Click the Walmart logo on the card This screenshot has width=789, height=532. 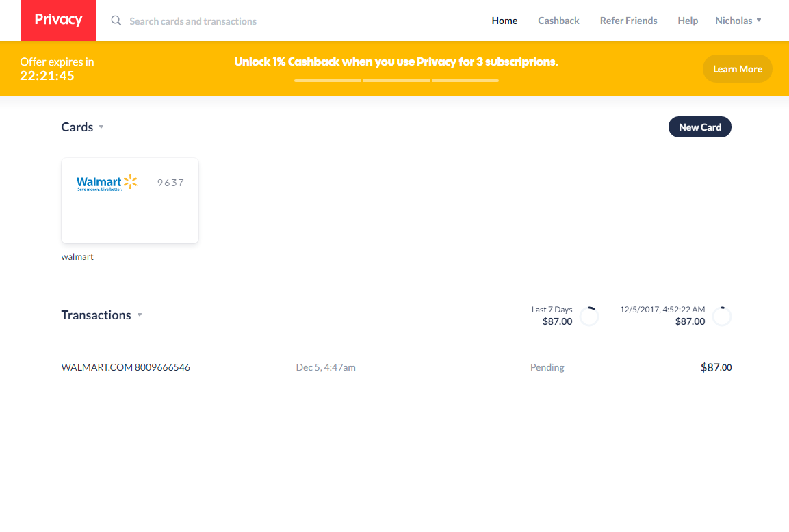(107, 183)
